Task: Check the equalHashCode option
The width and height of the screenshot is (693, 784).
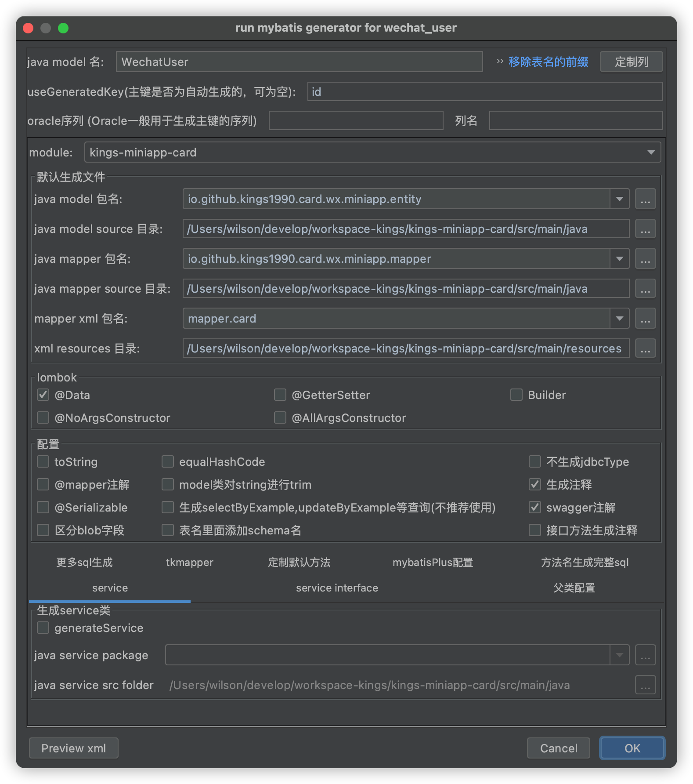Action: point(168,461)
